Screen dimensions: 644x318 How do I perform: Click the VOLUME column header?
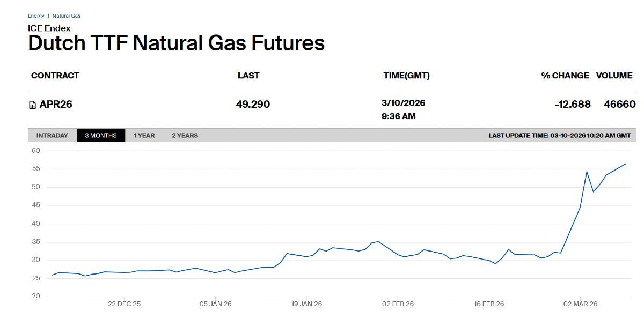[614, 76]
